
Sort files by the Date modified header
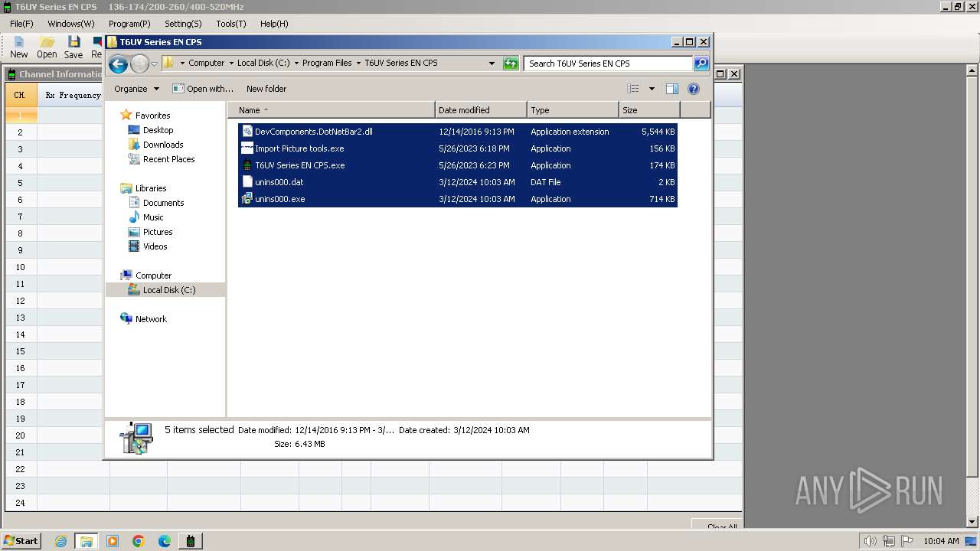[x=481, y=110]
